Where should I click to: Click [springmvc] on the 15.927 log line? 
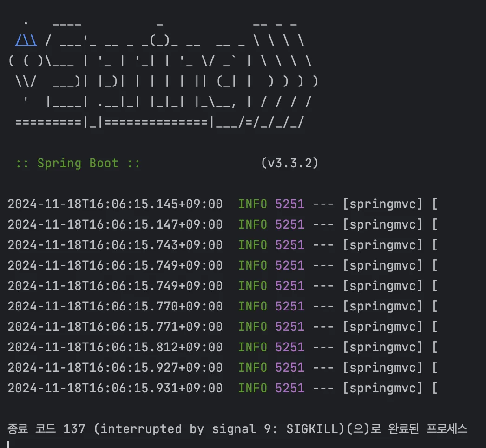tap(383, 368)
